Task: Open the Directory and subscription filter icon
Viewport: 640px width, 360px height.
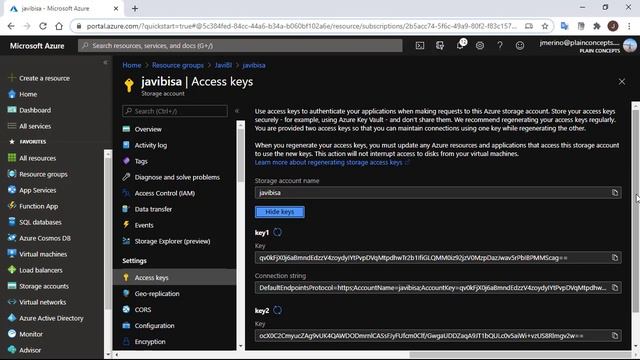Action: click(x=440, y=46)
